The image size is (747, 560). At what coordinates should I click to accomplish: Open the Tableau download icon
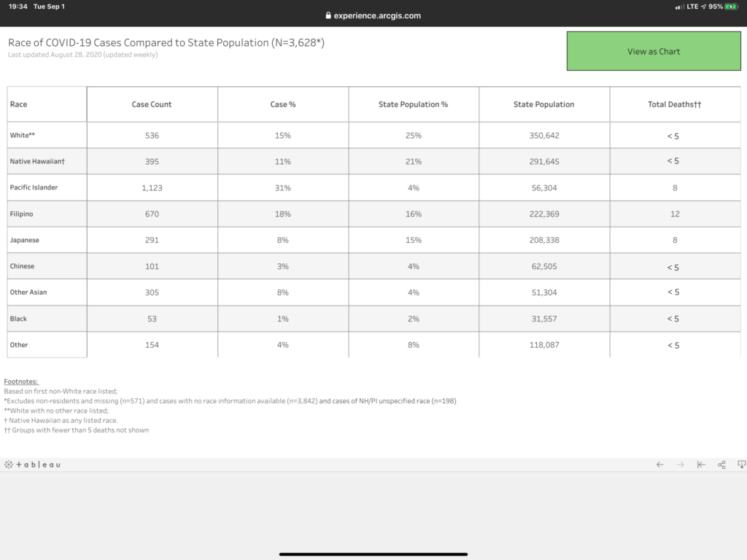[x=742, y=464]
